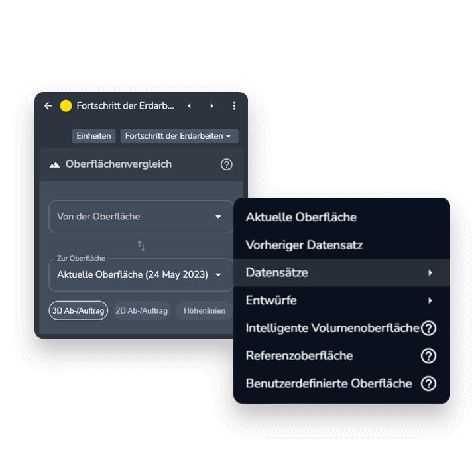Expand the Von der Oberfläche dropdown
This screenshot has height=476, width=476.
(141, 217)
